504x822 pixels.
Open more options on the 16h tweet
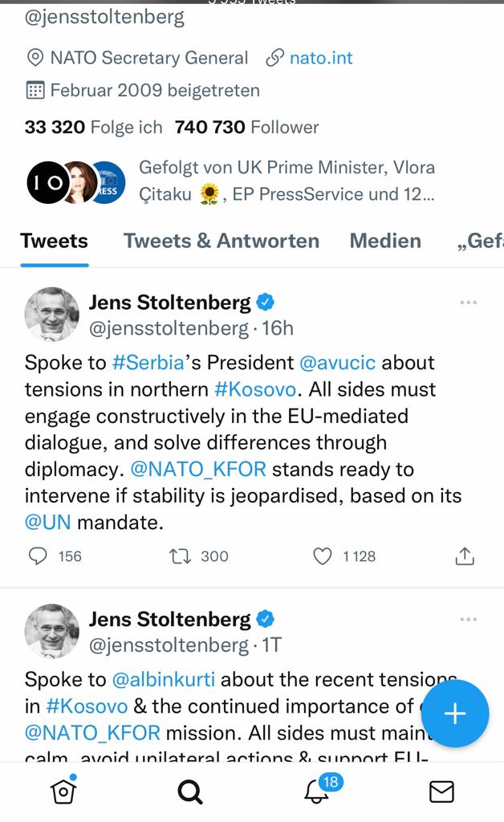pos(468,303)
